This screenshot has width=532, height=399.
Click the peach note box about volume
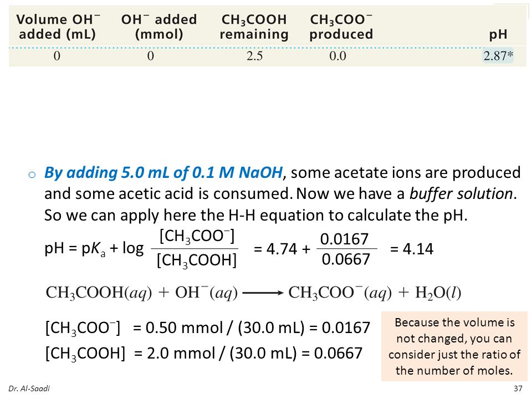point(454,346)
